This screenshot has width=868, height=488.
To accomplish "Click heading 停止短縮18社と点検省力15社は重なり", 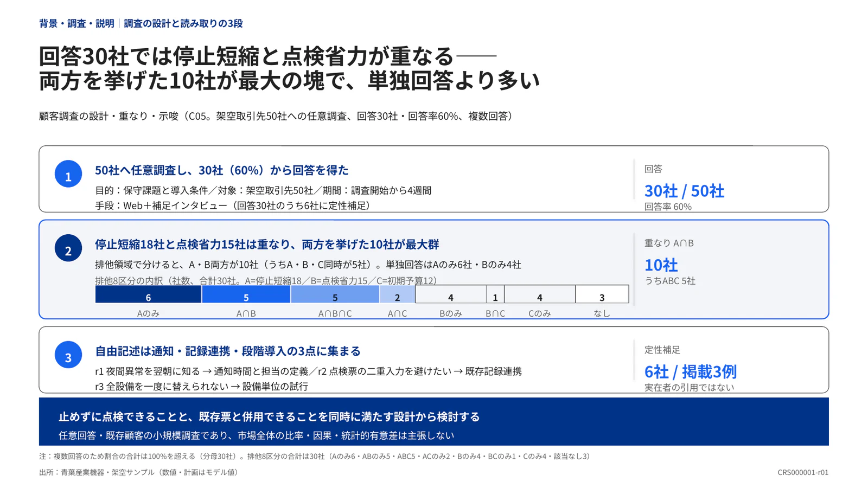I will click(267, 245).
